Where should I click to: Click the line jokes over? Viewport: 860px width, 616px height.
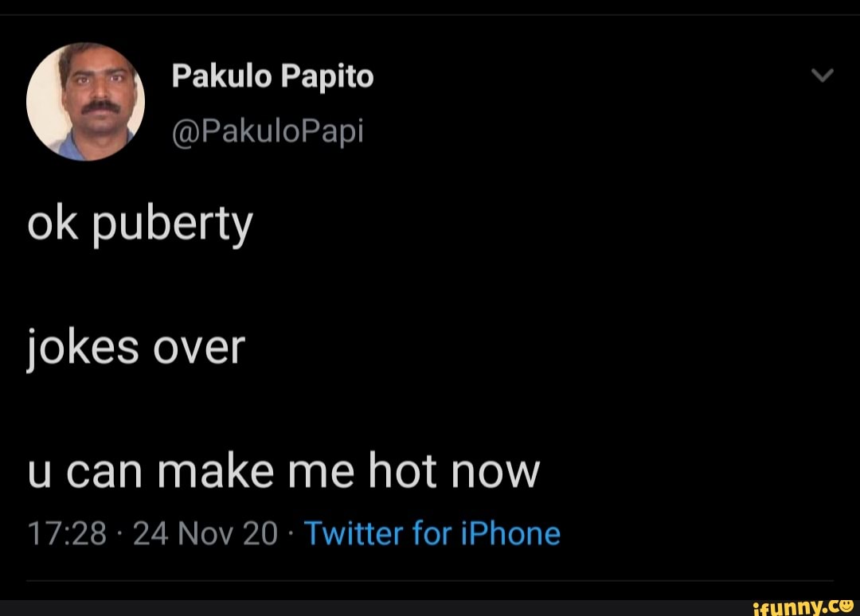pos(137,345)
